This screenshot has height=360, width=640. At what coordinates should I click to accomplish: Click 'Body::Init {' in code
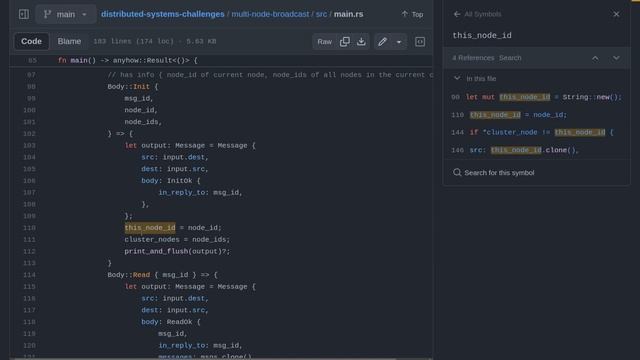pos(133,87)
